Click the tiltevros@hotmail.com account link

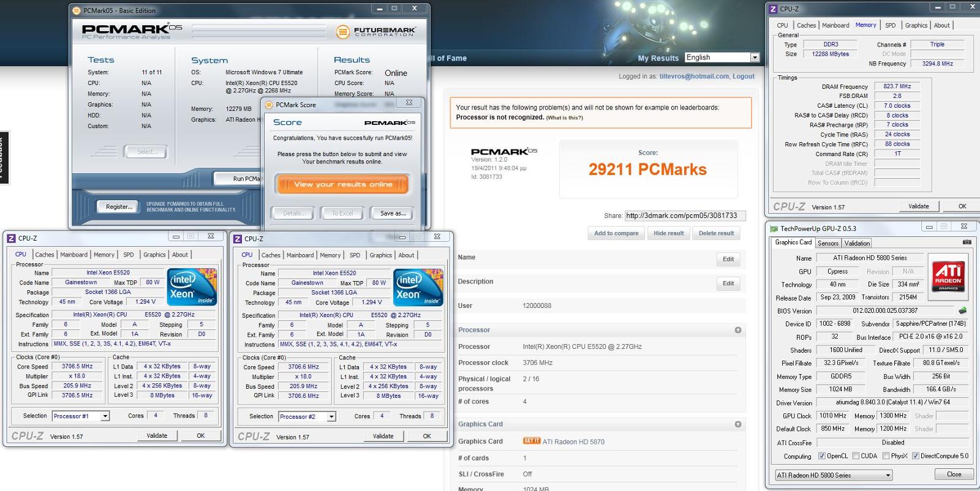point(694,77)
